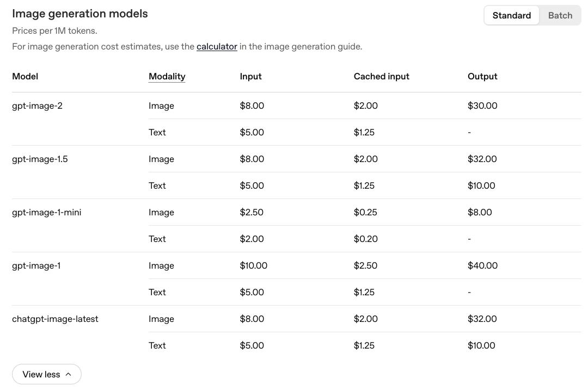Click the Model column header
This screenshot has width=588, height=391.
tap(25, 77)
